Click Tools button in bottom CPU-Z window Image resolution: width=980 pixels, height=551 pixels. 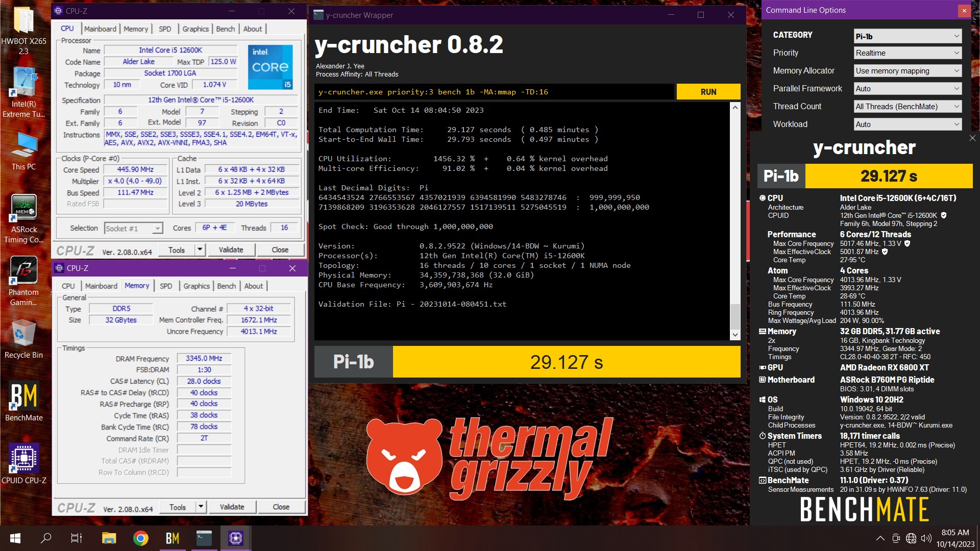(x=178, y=507)
